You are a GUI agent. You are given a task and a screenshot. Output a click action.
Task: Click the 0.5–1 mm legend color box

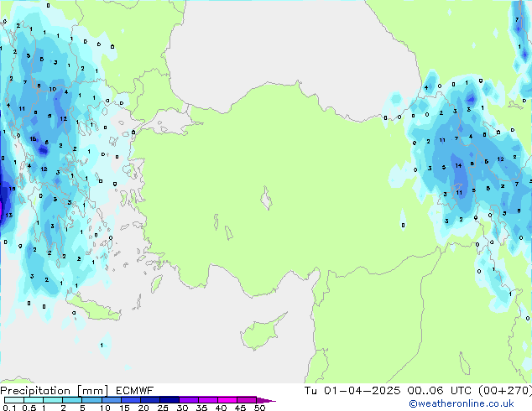click(34, 400)
